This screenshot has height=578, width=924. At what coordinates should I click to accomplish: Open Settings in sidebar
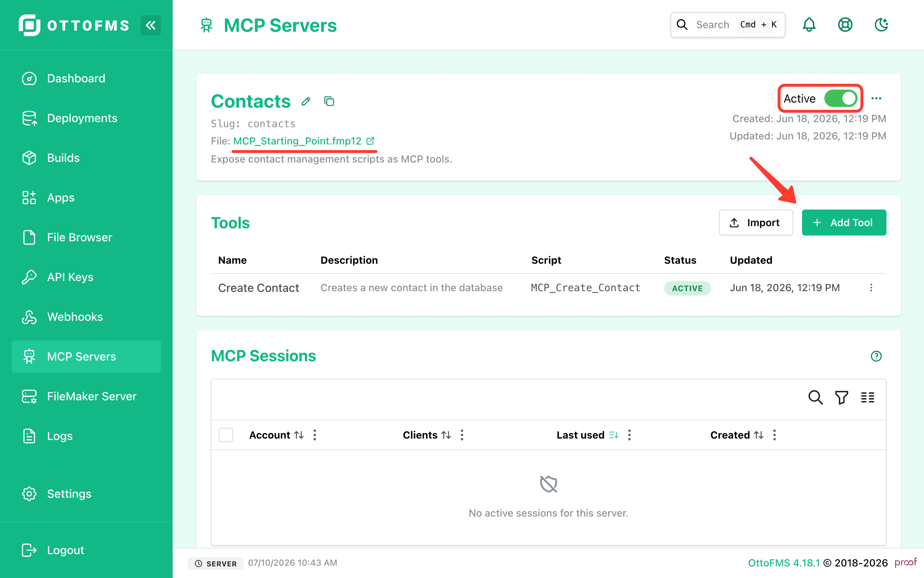point(86,494)
